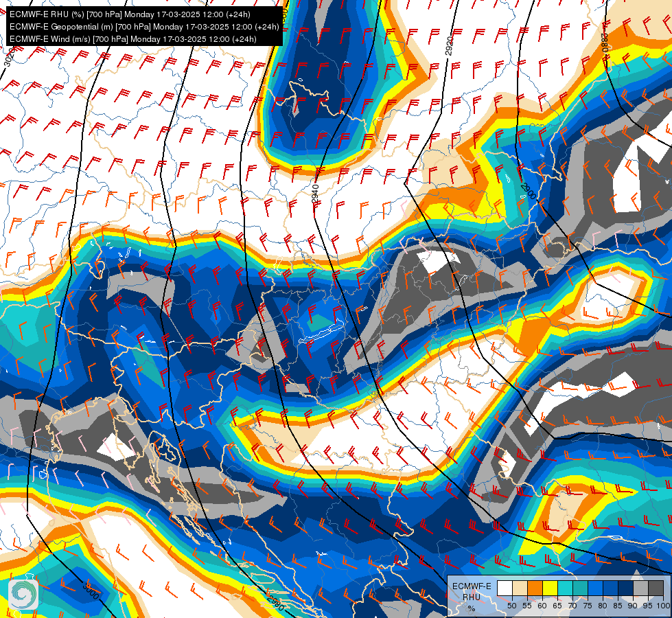Select the medium blue 80–85% legend swatch
The height and width of the screenshot is (618, 672).
(611, 588)
